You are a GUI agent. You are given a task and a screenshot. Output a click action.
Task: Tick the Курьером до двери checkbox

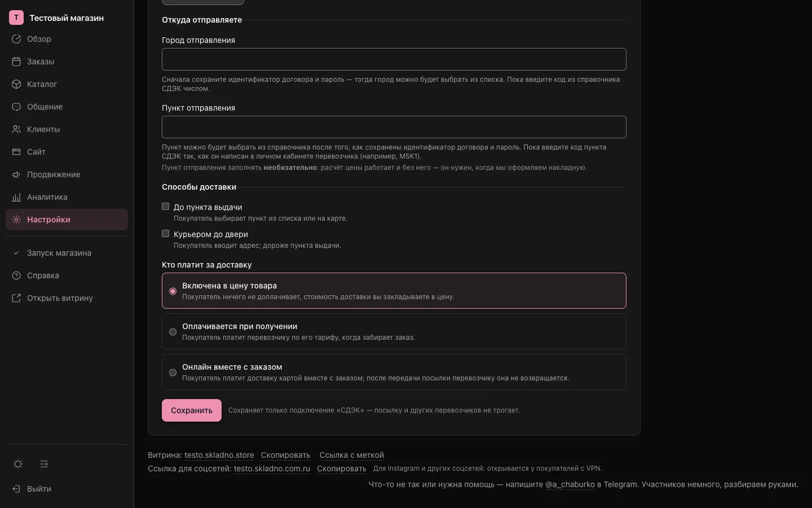coord(166,234)
